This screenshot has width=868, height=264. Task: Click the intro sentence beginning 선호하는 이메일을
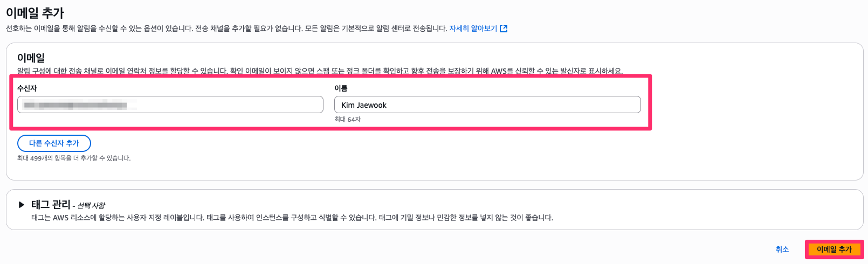(226, 29)
